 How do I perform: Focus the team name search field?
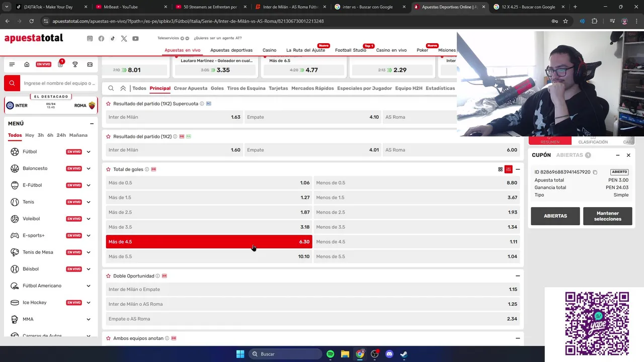tap(59, 83)
